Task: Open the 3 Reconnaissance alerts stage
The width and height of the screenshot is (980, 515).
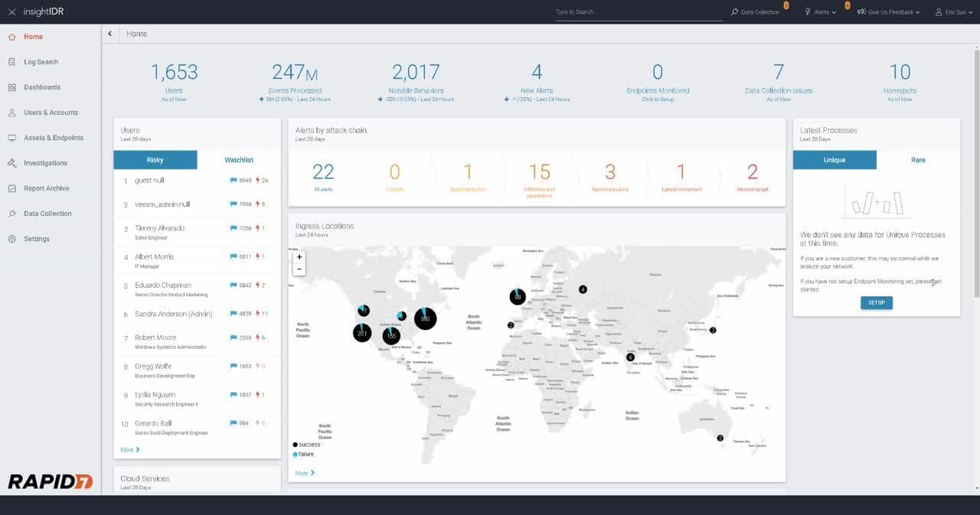Action: click(610, 178)
